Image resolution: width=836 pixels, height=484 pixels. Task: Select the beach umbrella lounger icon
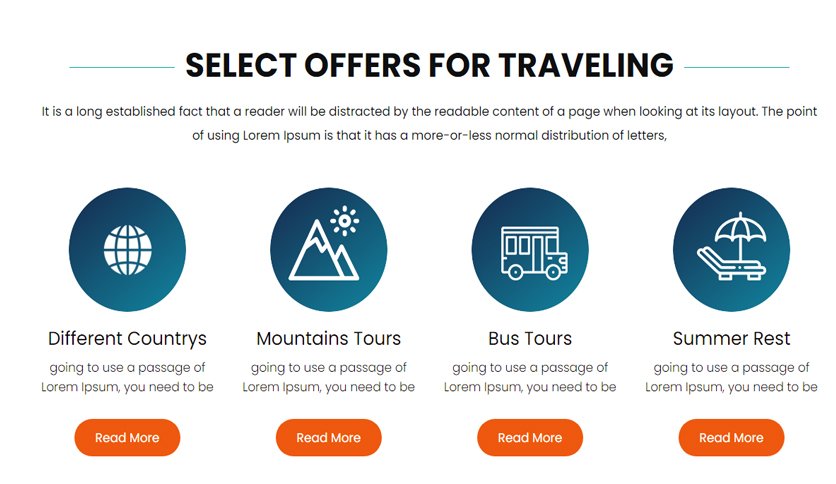click(x=732, y=249)
